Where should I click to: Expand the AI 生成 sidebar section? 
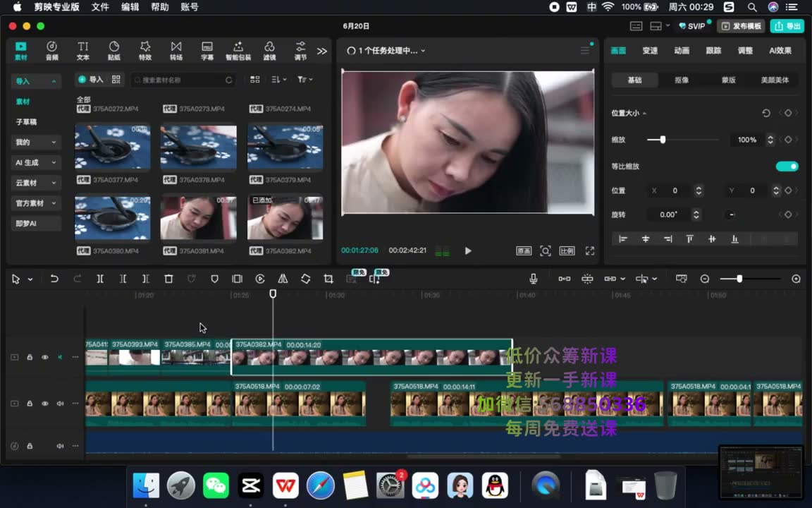point(36,162)
